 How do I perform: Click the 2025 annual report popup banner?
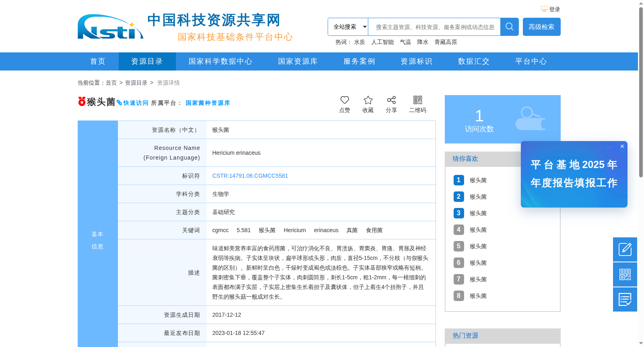[574, 174]
